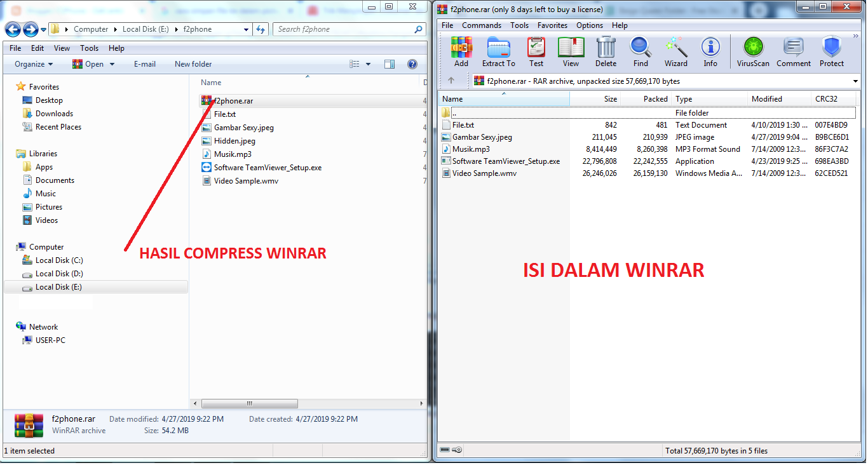The height and width of the screenshot is (470, 868).
Task: Toggle the Explorer preview pane icon
Action: 390,64
